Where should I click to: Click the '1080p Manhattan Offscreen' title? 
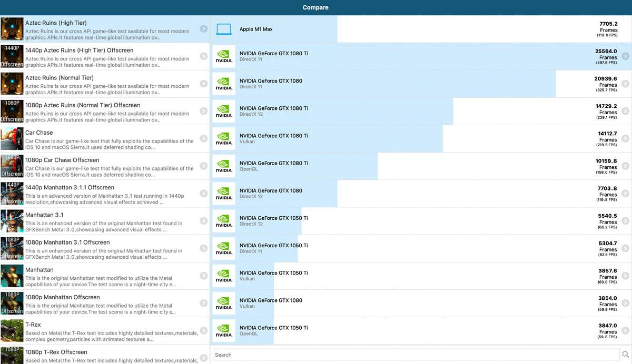[x=63, y=297]
